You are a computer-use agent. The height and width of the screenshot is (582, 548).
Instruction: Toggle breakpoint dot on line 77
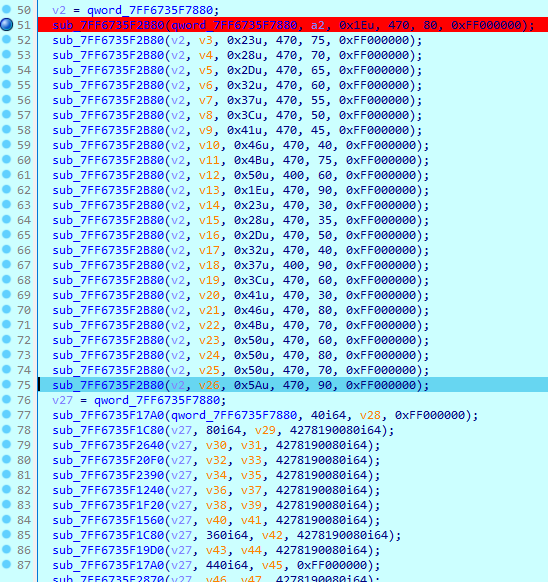tap(6, 414)
